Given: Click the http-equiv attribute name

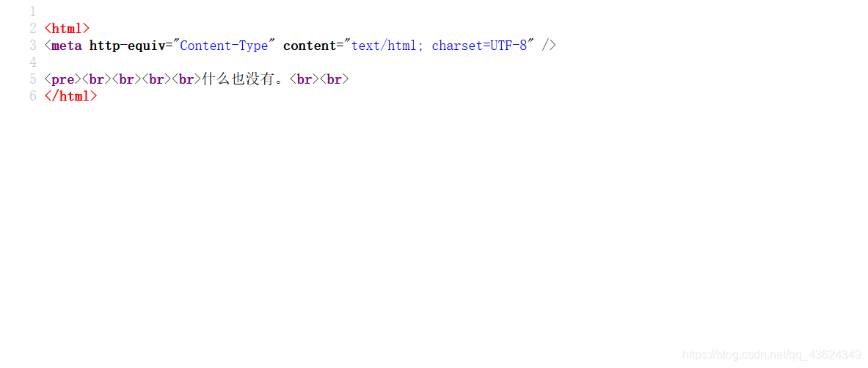Looking at the screenshot, I should click(128, 46).
